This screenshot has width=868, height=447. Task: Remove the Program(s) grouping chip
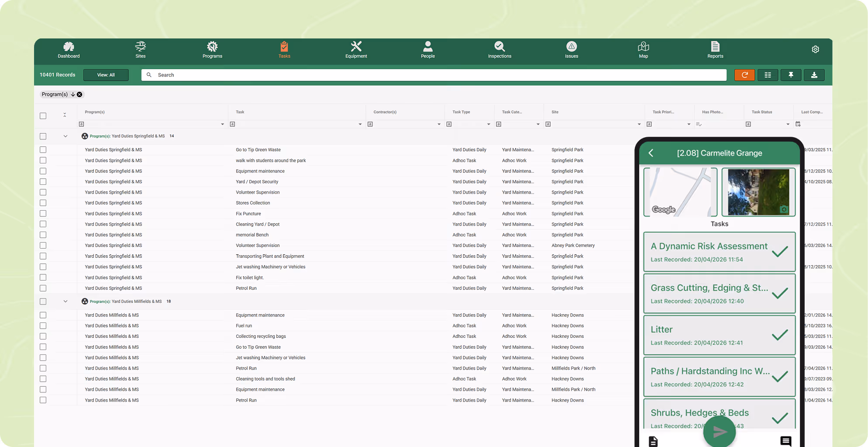(x=79, y=94)
